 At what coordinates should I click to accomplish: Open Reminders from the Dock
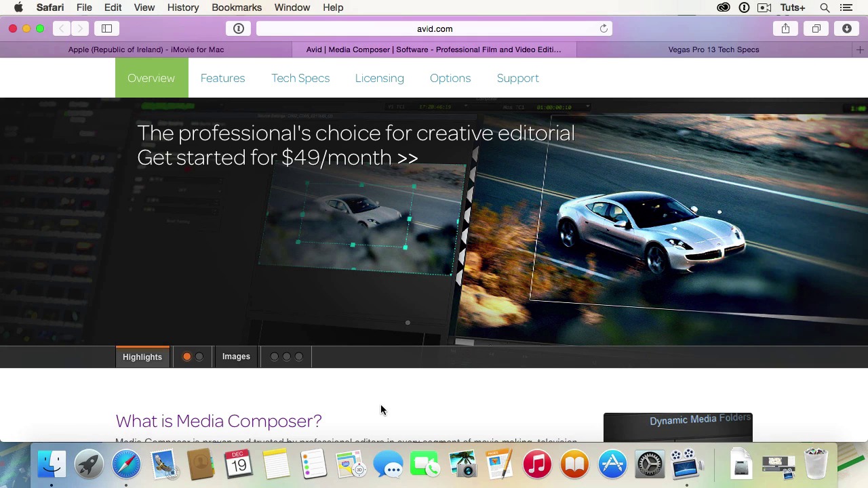click(x=313, y=464)
